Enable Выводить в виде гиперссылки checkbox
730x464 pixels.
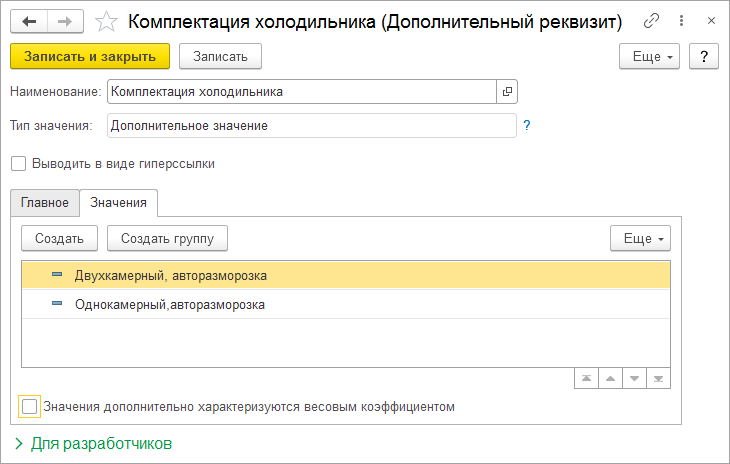pyautogui.click(x=18, y=163)
